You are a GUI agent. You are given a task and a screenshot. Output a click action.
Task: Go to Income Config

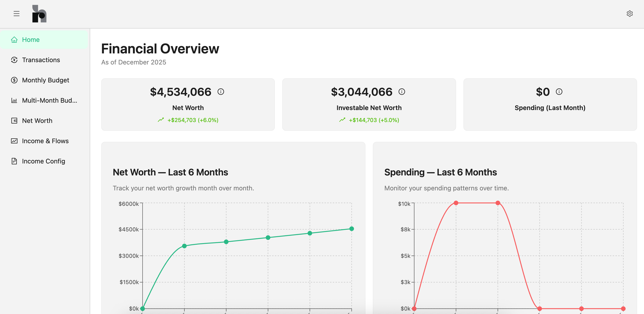[43, 161]
